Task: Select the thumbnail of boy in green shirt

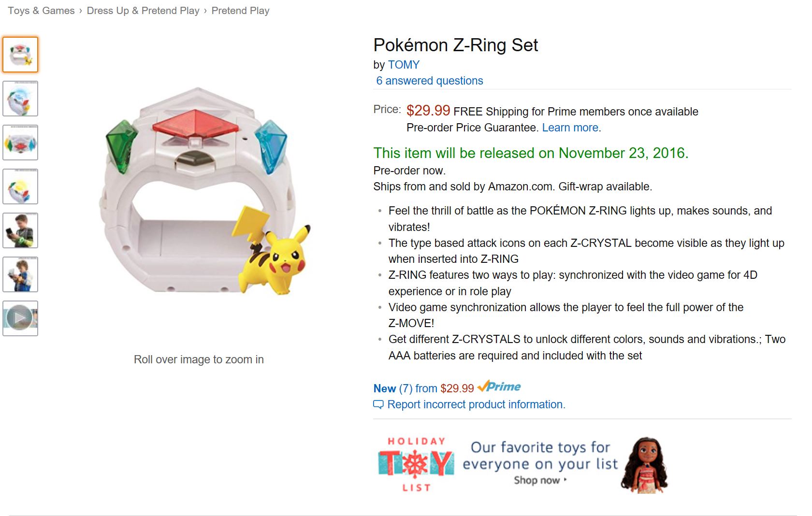Action: tap(20, 230)
